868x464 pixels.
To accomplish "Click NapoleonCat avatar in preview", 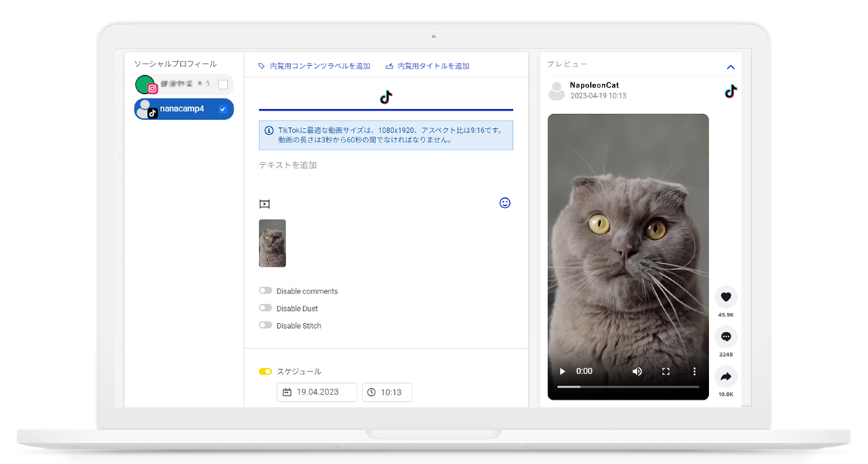I will point(557,91).
